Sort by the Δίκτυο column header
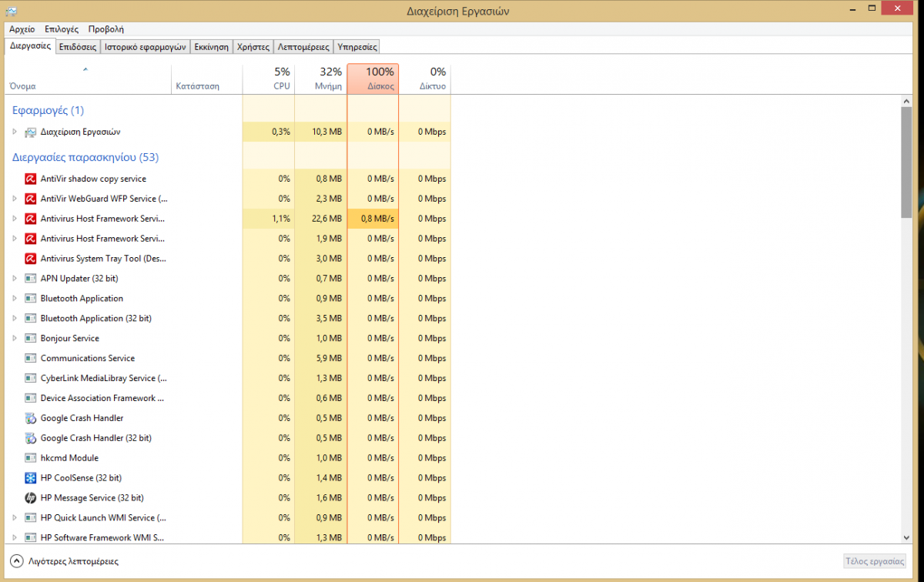Image resolution: width=924 pixels, height=582 pixels. click(x=424, y=79)
